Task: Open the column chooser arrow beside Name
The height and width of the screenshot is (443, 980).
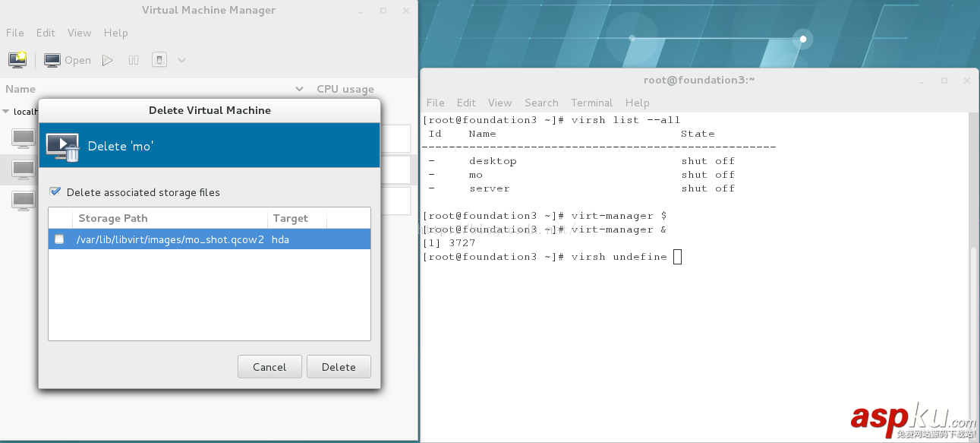Action: click(x=299, y=89)
